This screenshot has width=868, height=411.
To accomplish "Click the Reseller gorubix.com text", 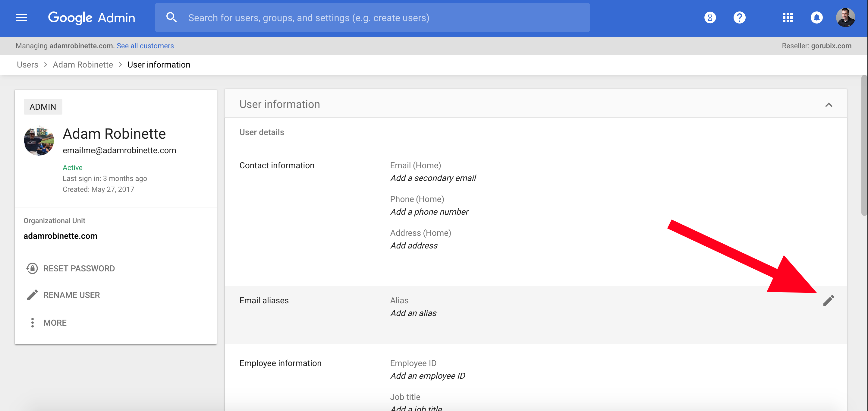I will [x=816, y=46].
